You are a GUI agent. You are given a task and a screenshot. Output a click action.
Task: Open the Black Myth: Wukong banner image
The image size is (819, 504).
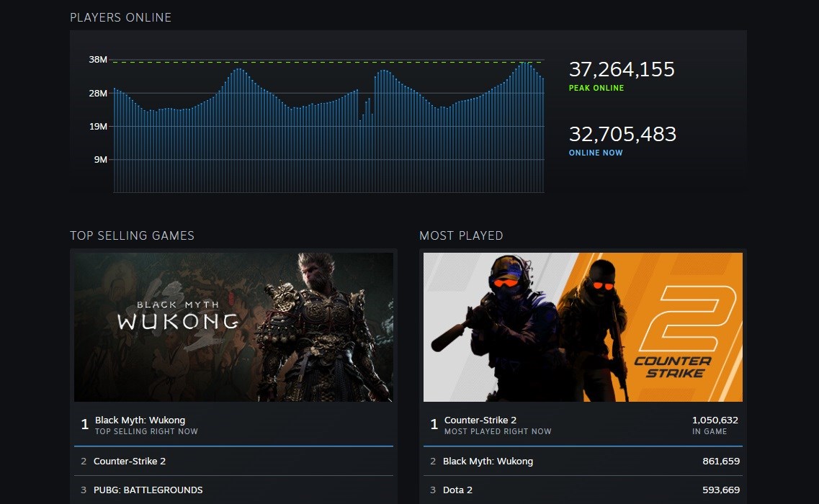[x=233, y=327]
